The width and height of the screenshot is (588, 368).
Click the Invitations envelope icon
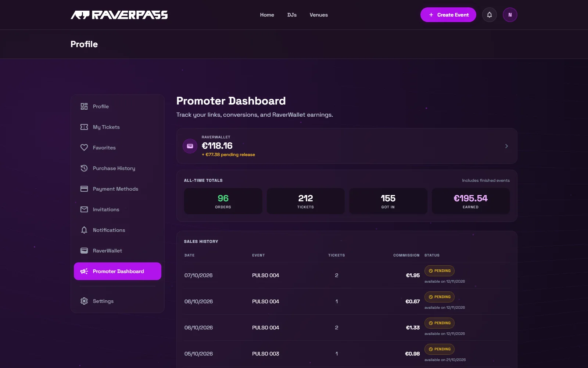(84, 209)
